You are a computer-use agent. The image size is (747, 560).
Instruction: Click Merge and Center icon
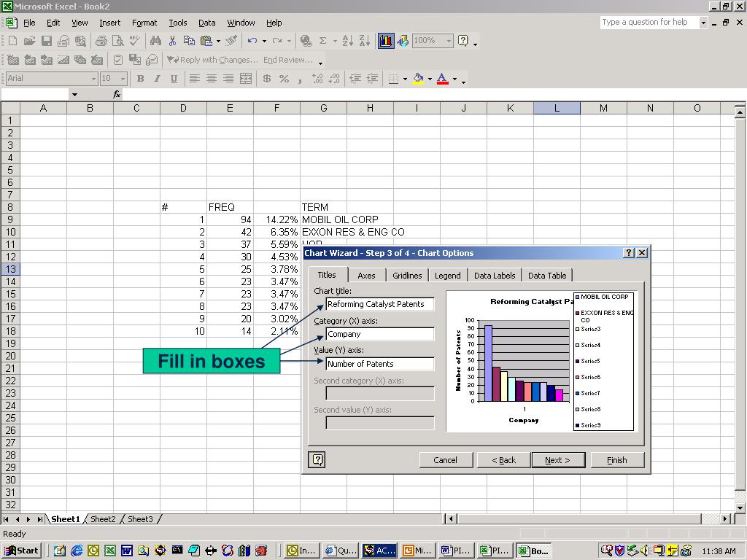pos(246,79)
